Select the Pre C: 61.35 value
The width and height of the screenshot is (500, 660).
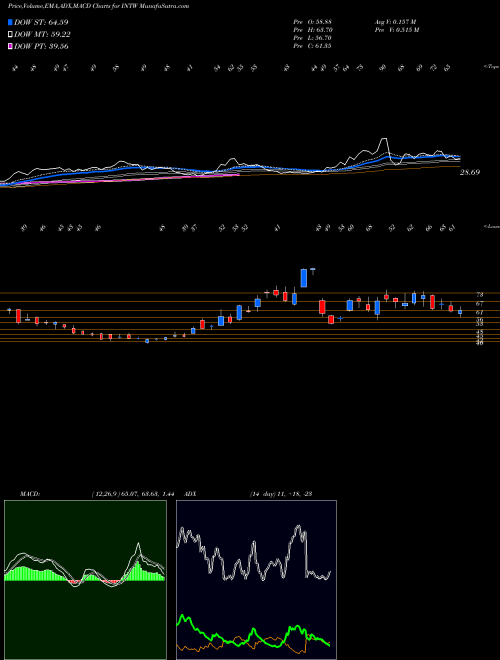coord(312,46)
